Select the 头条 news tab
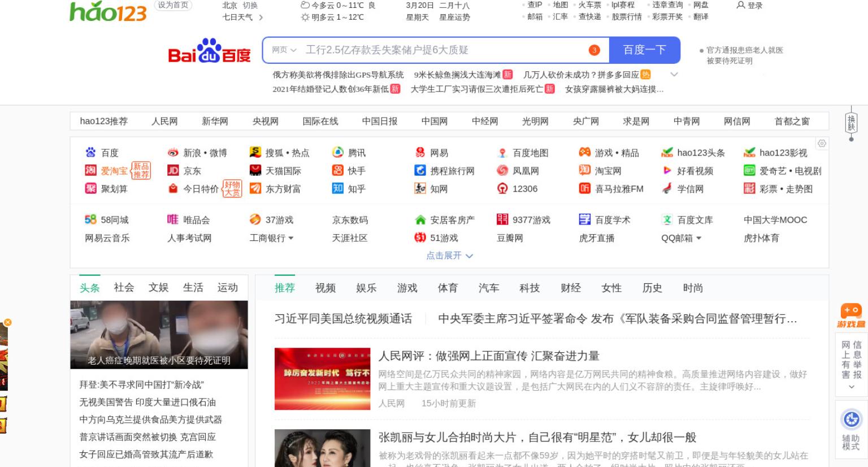The height and width of the screenshot is (467, 868). [x=89, y=288]
